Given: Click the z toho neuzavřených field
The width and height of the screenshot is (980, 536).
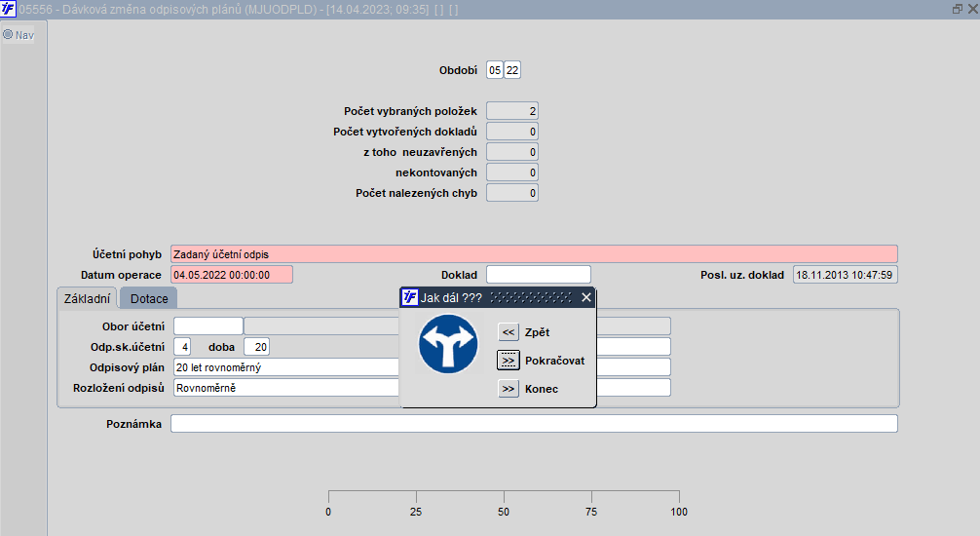Looking at the screenshot, I should click(512, 152).
